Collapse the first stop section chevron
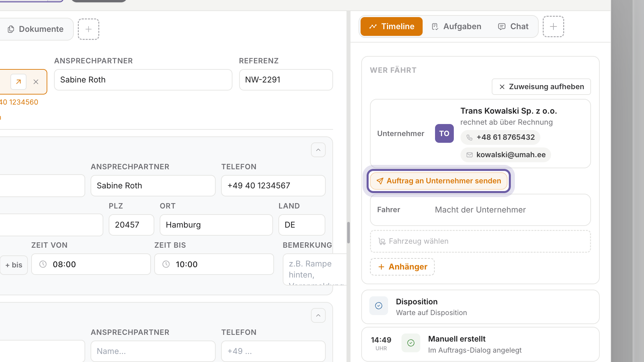 pyautogui.click(x=318, y=150)
